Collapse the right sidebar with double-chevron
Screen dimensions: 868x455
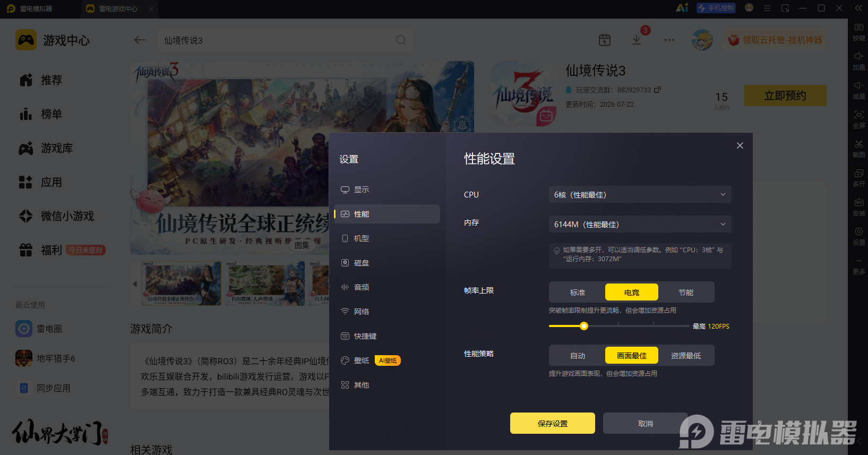click(858, 8)
